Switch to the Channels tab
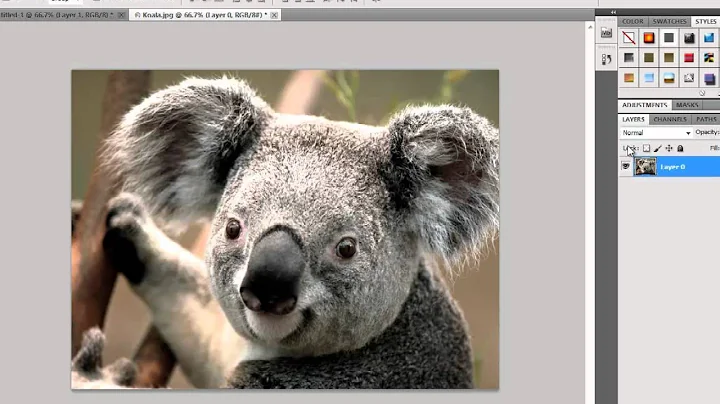The image size is (720, 404). coord(670,119)
